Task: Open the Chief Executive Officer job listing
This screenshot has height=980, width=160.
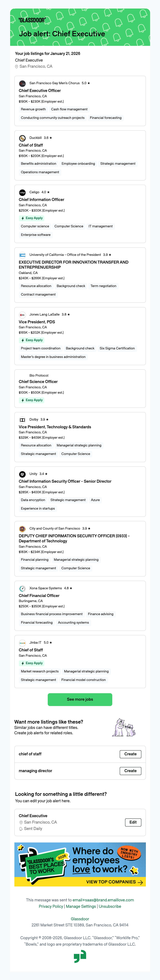Action: click(40, 90)
